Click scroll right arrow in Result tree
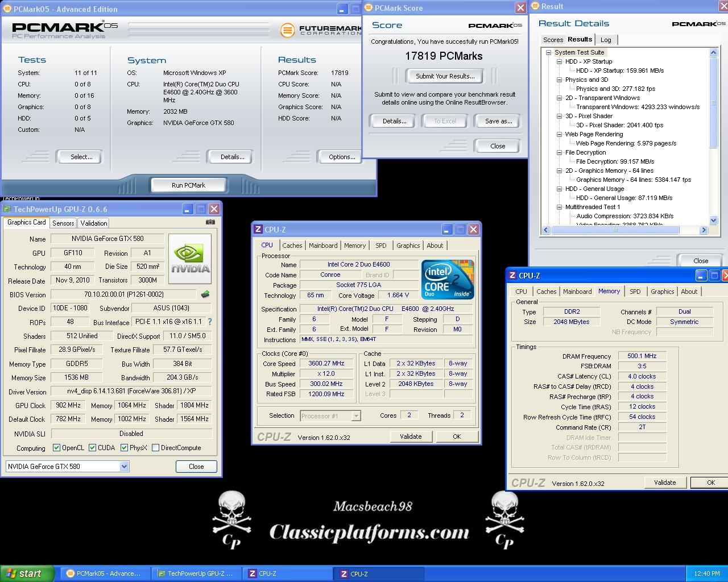The height and width of the screenshot is (582, 728). coord(704,230)
